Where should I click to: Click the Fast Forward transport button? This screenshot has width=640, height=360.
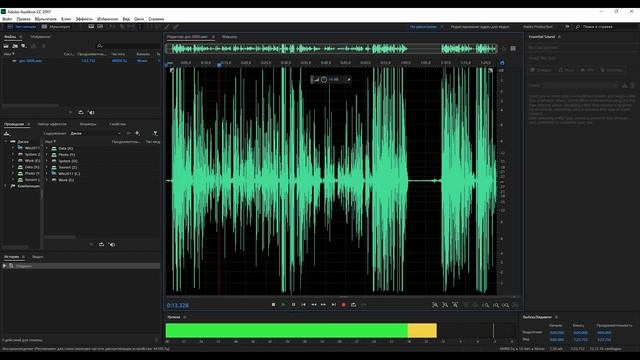323,304
